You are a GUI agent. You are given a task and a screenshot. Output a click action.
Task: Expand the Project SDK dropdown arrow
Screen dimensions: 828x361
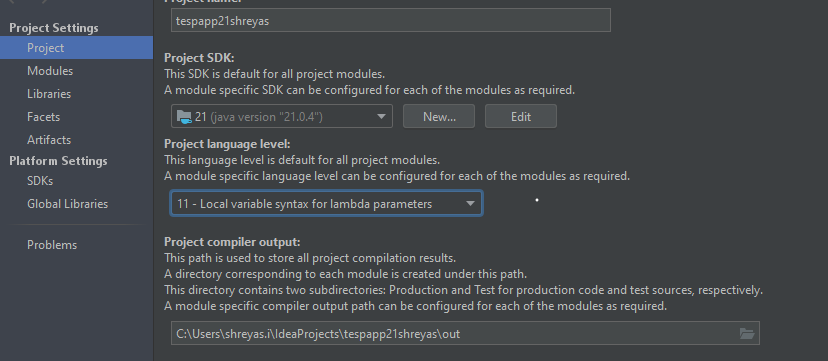click(381, 117)
